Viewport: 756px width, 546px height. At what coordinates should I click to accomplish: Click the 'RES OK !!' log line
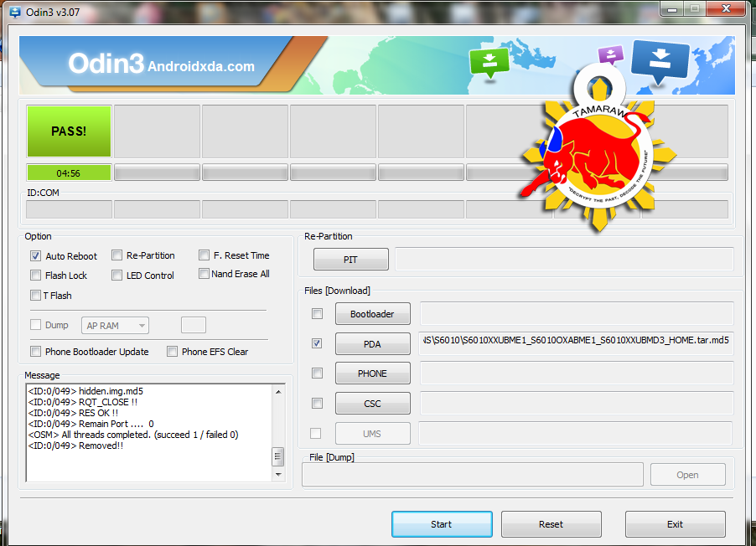click(73, 413)
